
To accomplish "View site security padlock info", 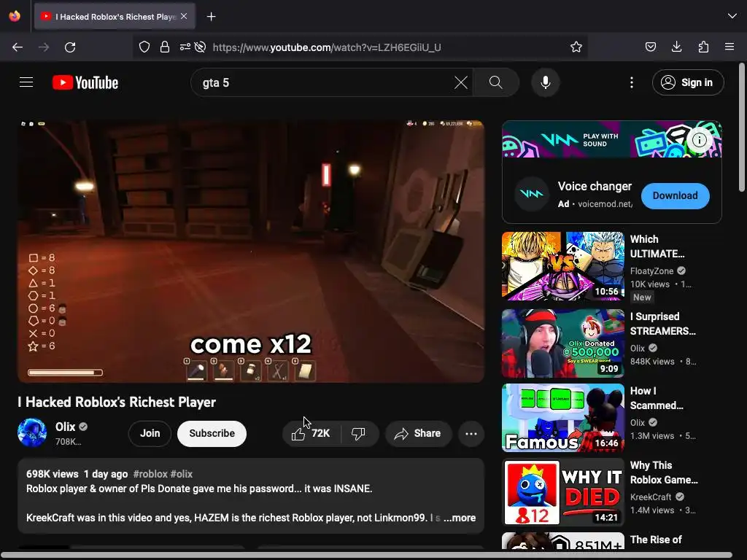I will [x=165, y=47].
